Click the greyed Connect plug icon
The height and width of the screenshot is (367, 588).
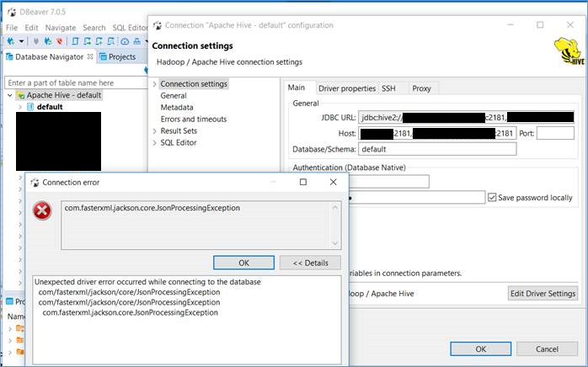coord(36,41)
